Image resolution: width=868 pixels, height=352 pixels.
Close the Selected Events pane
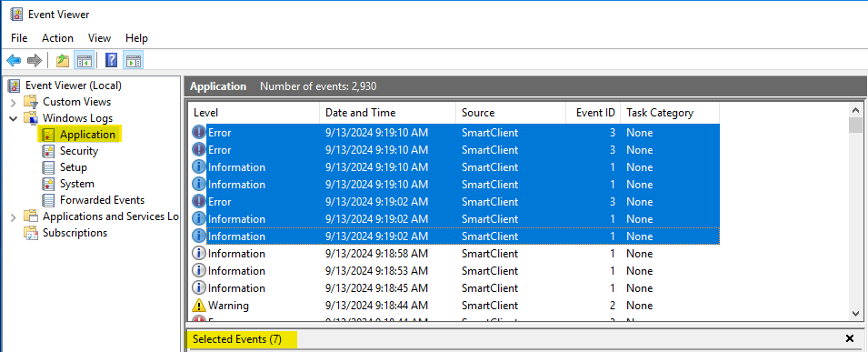tap(850, 338)
